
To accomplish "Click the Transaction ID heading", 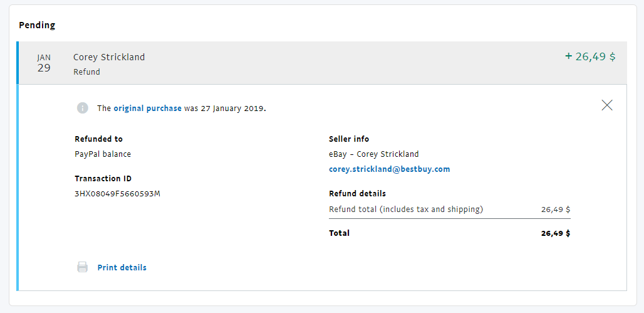I will [x=103, y=178].
